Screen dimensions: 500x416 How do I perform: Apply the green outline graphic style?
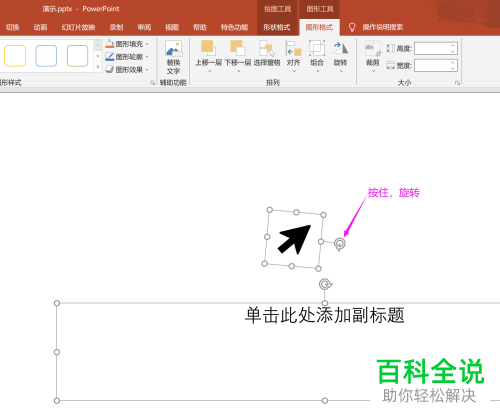point(77,56)
